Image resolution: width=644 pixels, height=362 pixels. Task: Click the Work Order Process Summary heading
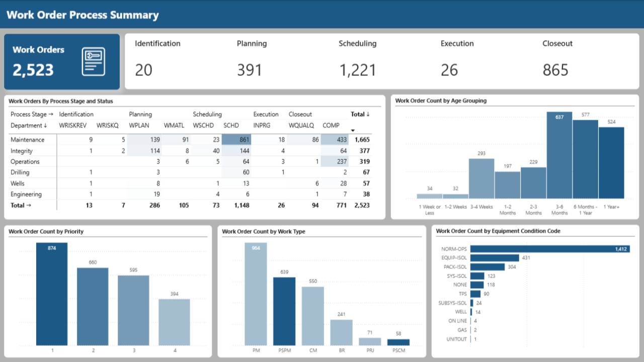click(x=83, y=15)
